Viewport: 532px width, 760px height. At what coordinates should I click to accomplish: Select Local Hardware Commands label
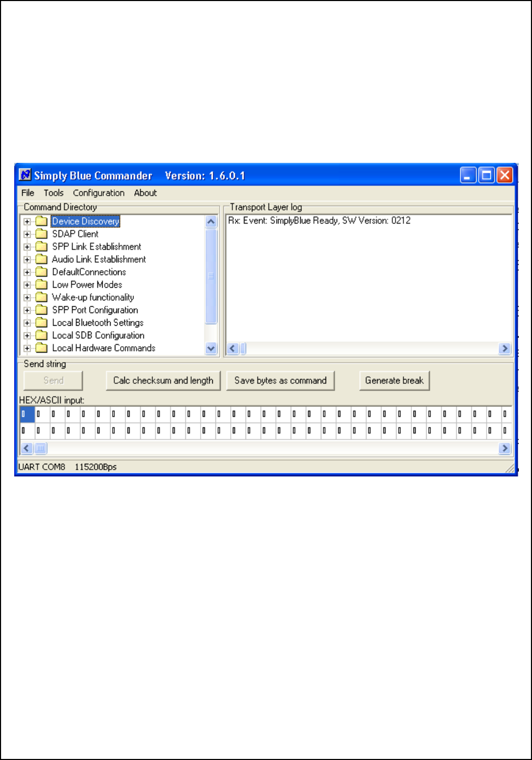pyautogui.click(x=104, y=348)
